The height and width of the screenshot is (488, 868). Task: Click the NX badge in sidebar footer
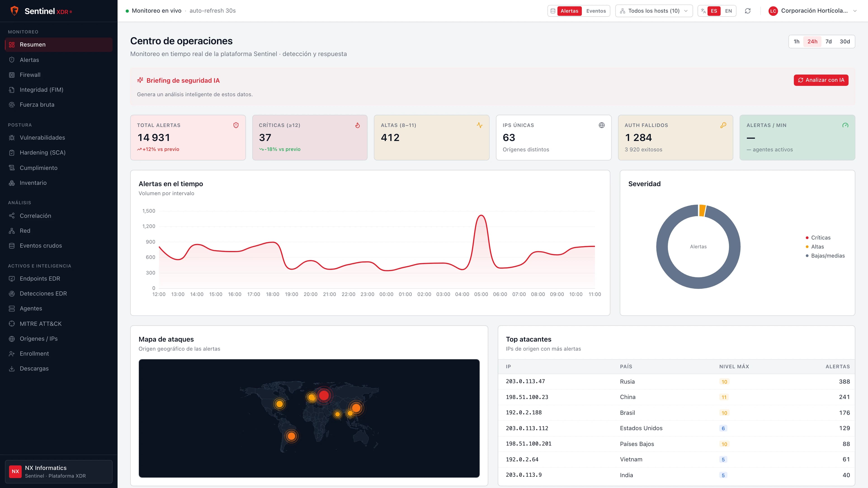pos(16,472)
